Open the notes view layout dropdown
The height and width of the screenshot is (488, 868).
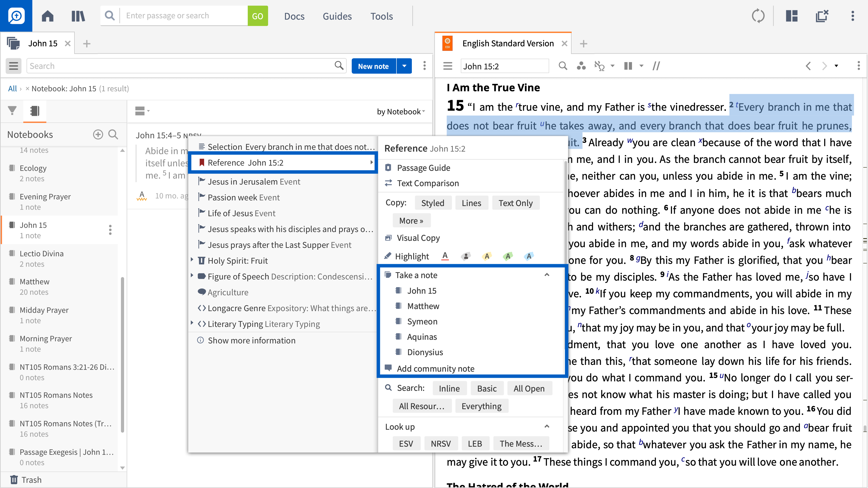click(x=142, y=111)
